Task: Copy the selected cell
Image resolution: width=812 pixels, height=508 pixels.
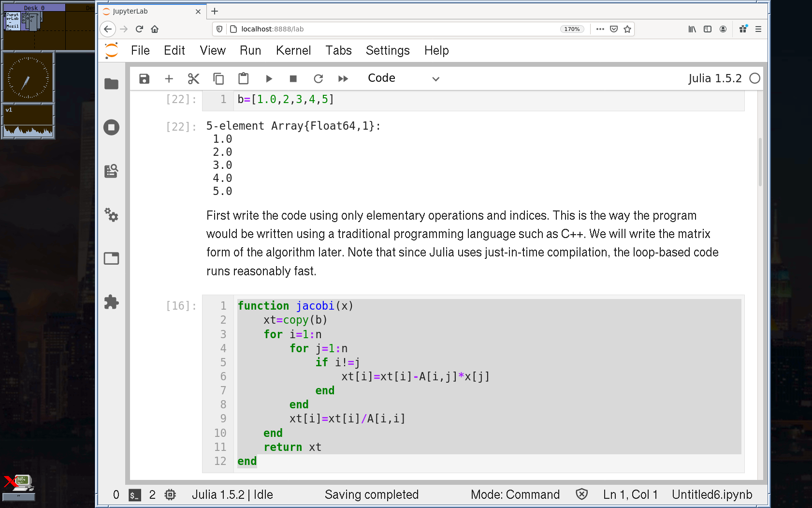Action: pos(218,78)
